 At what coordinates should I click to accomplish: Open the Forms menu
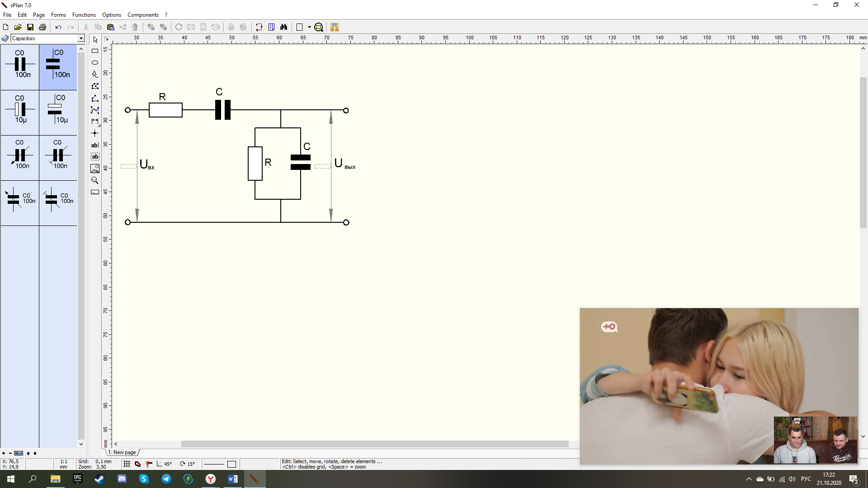click(x=58, y=15)
